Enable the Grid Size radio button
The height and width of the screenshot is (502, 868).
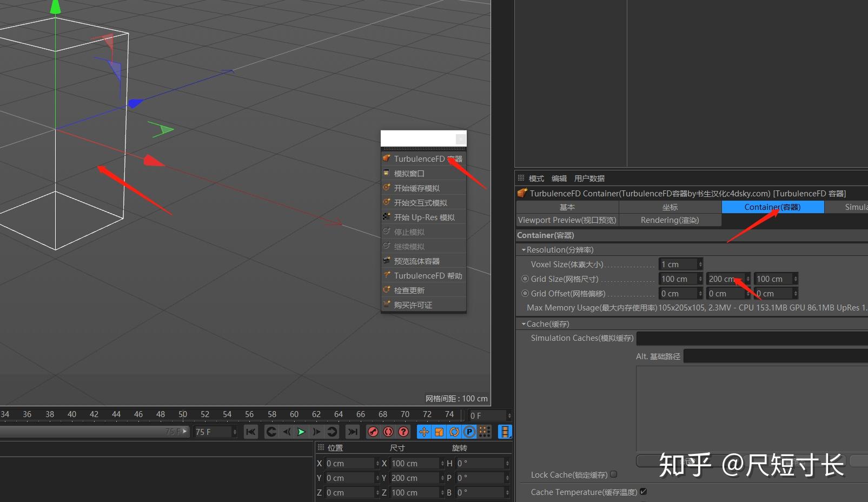click(525, 279)
